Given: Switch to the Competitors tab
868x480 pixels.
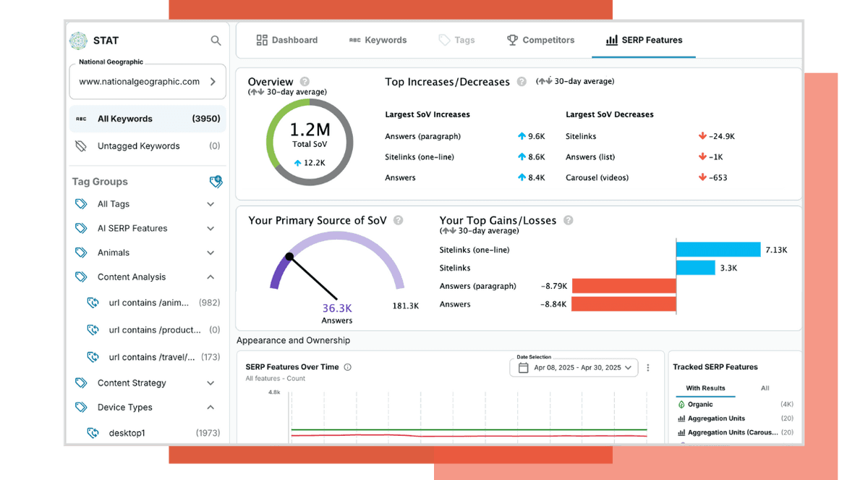Looking at the screenshot, I should tap(540, 41).
